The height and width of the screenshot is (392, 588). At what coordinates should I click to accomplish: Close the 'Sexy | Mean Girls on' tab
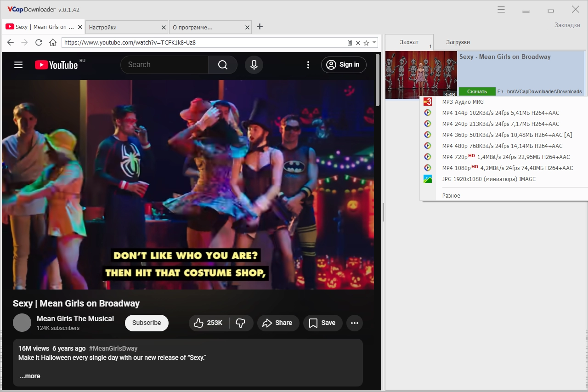[80, 27]
